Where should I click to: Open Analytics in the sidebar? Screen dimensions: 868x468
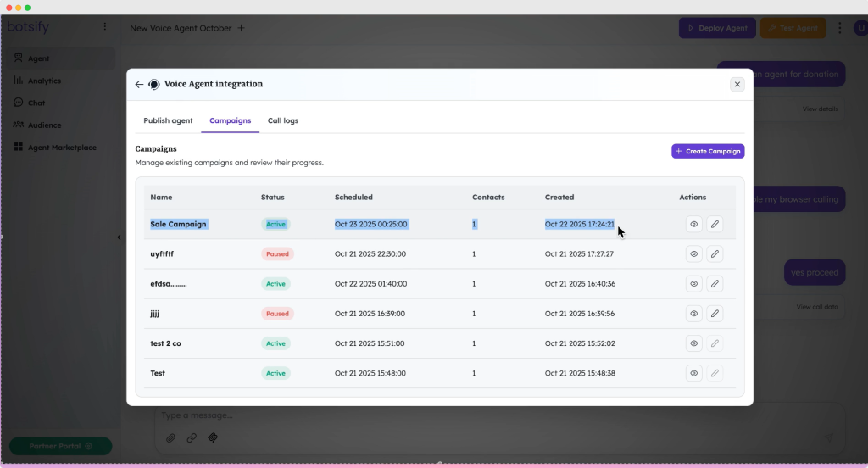[44, 81]
